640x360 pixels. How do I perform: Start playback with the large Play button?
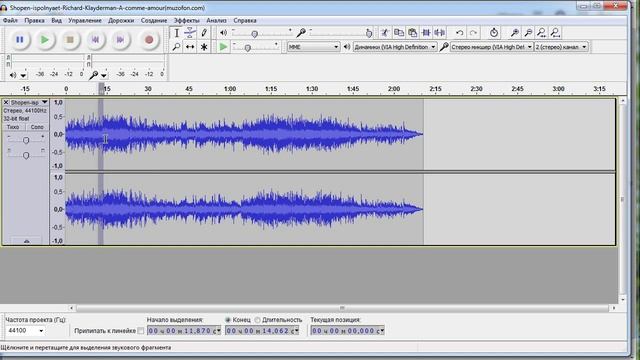coord(44,40)
